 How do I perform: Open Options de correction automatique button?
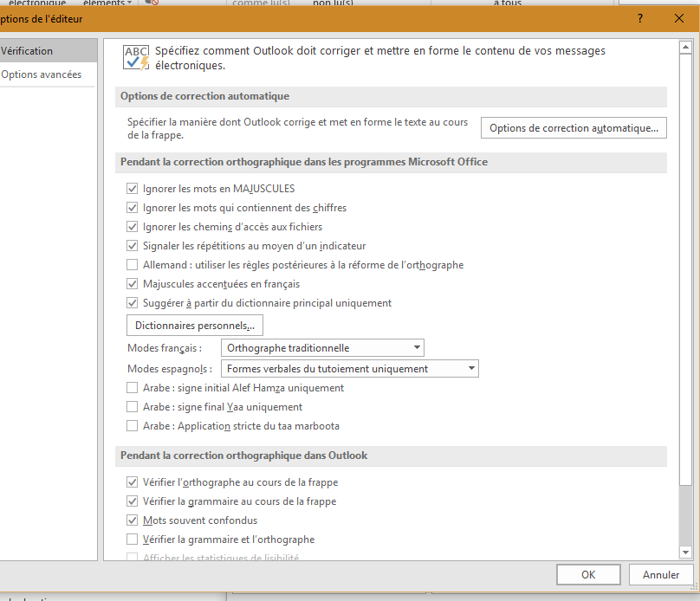pyautogui.click(x=574, y=128)
